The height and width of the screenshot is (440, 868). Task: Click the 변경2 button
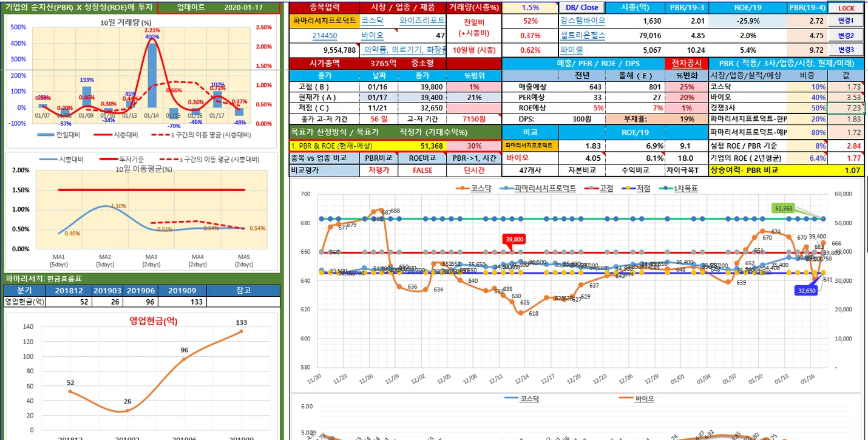[x=846, y=35]
